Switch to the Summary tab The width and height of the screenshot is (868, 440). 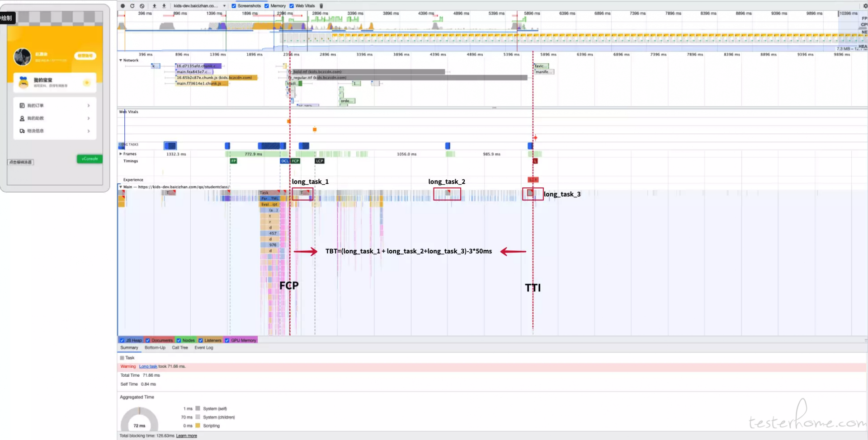click(129, 347)
